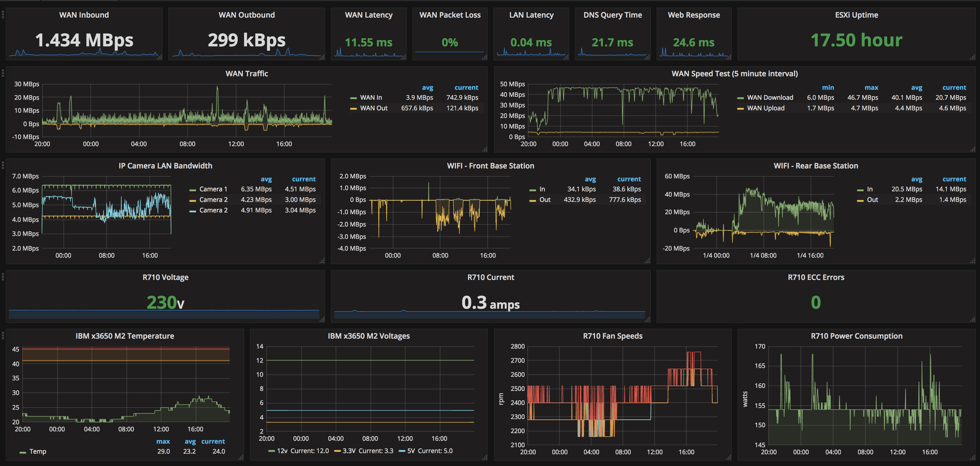Open row menu handle beside IP Camera panel
This screenshot has width=980, height=466.
click(x=3, y=165)
